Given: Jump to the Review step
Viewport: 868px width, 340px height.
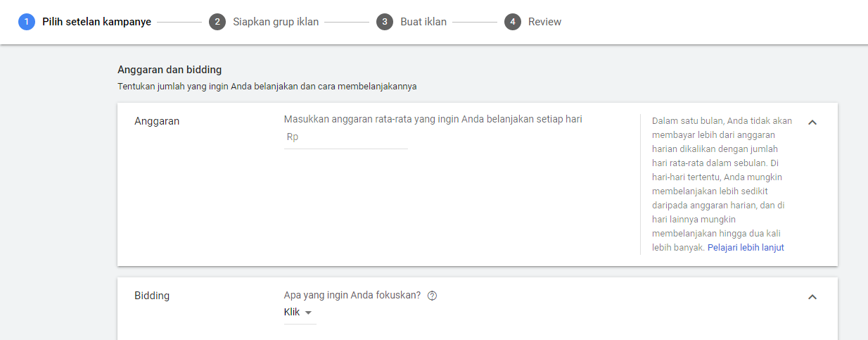Looking at the screenshot, I should coord(544,22).
